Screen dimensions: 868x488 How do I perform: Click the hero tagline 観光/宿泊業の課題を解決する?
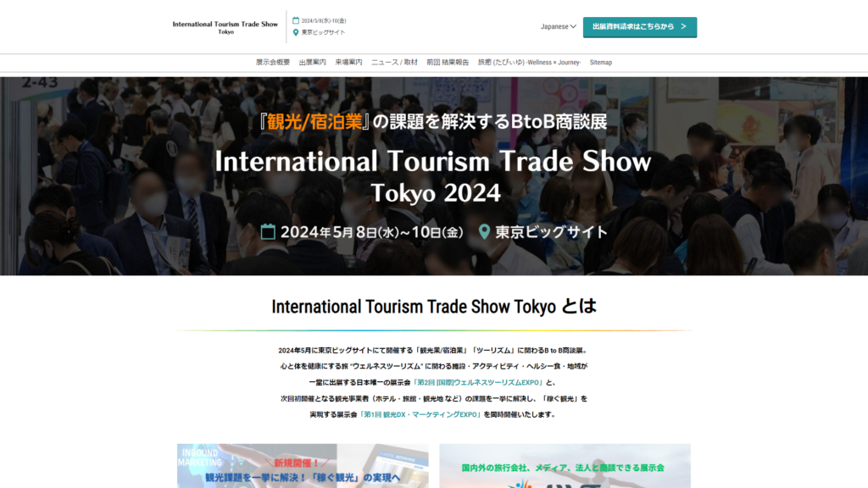433,122
